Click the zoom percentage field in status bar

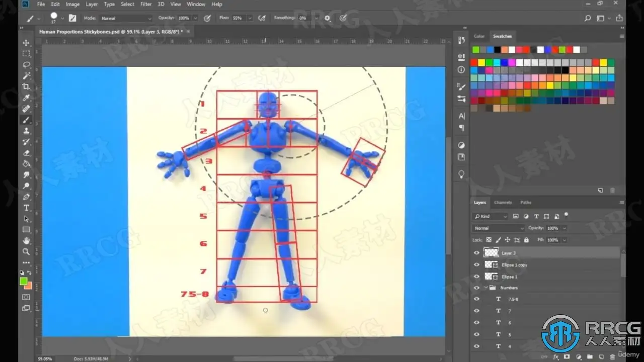[x=44, y=358]
